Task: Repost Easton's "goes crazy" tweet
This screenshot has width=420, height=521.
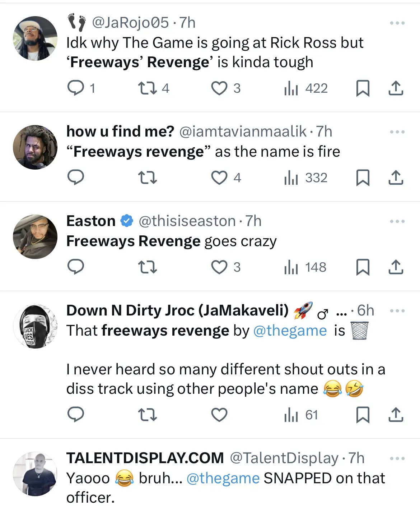Action: [x=148, y=267]
